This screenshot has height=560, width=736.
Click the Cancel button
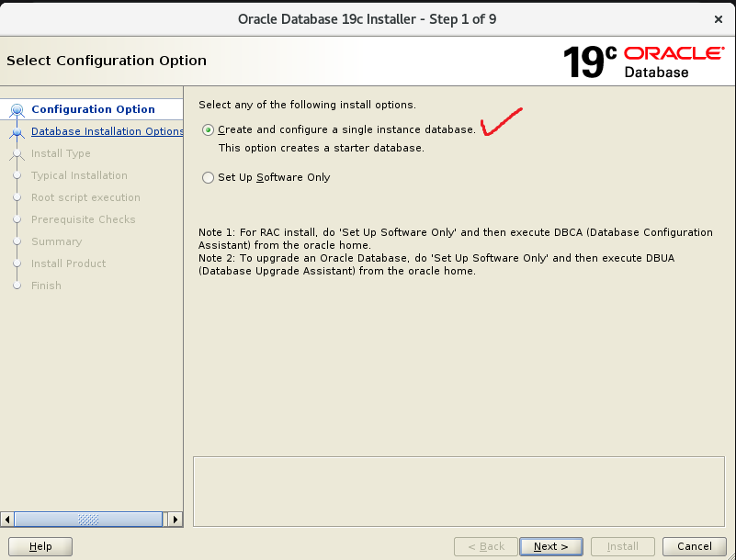point(695,546)
